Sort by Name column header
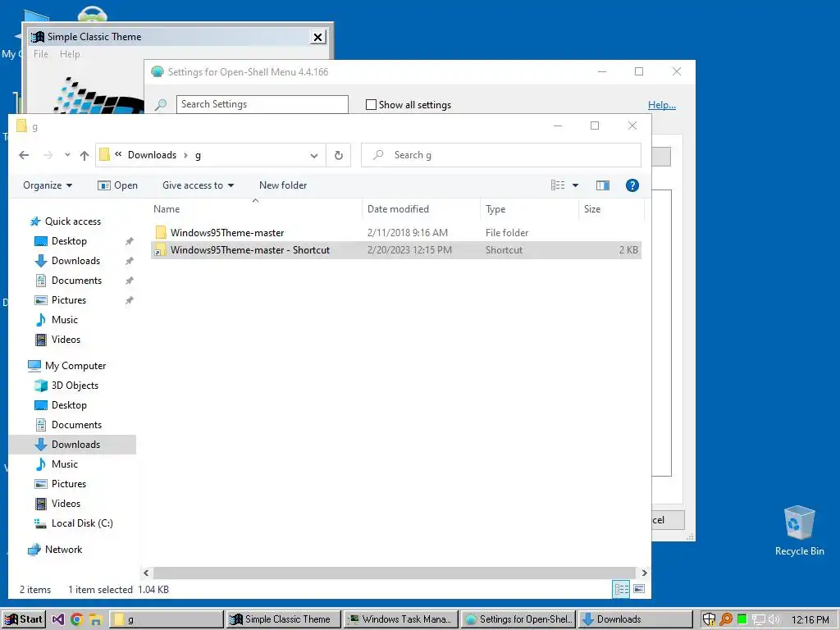Image resolution: width=840 pixels, height=630 pixels. point(256,209)
